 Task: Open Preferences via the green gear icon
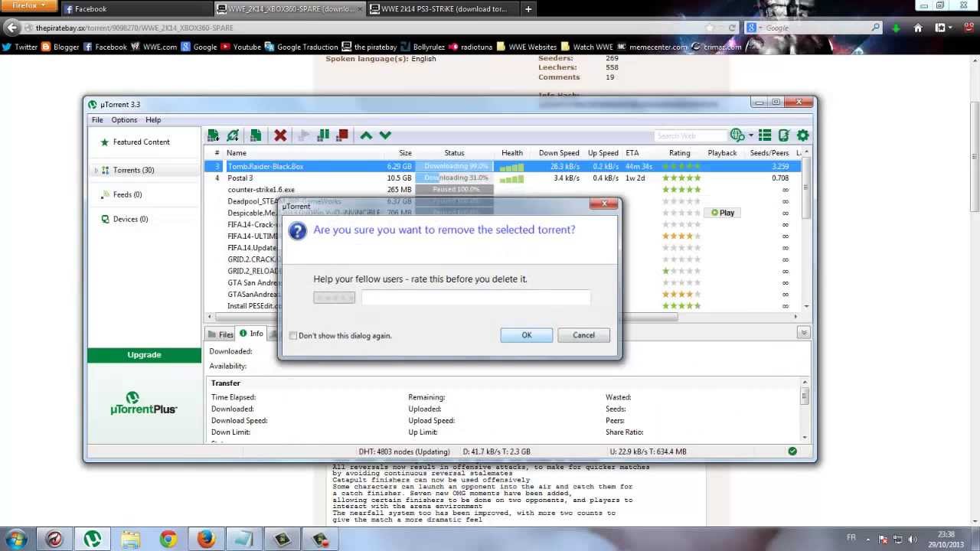coord(802,135)
